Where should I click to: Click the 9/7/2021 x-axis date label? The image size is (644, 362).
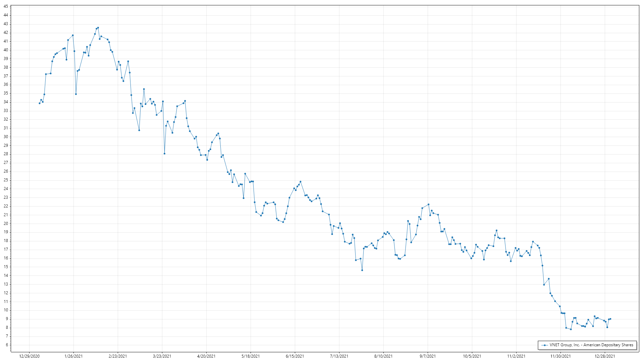[x=428, y=356]
